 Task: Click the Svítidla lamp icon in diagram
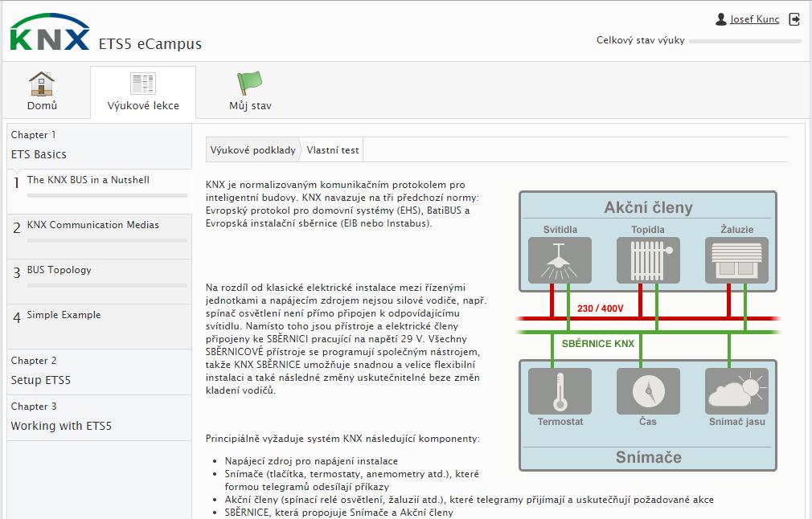click(560, 260)
